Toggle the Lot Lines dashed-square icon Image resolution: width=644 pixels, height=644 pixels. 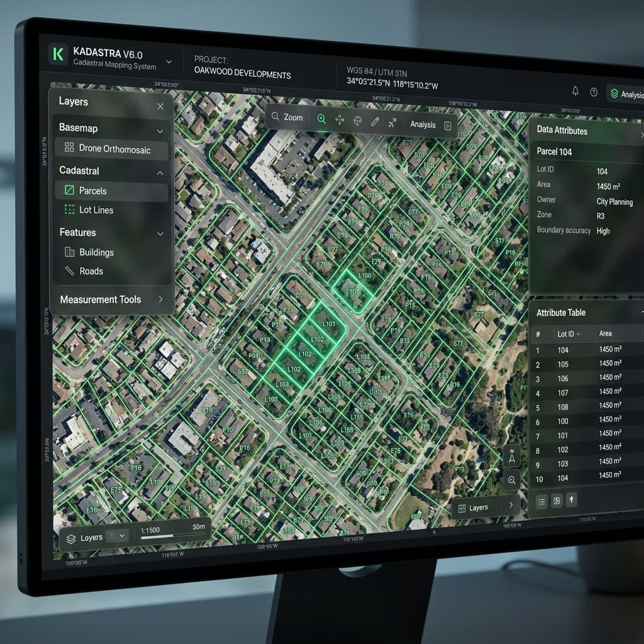(69, 209)
